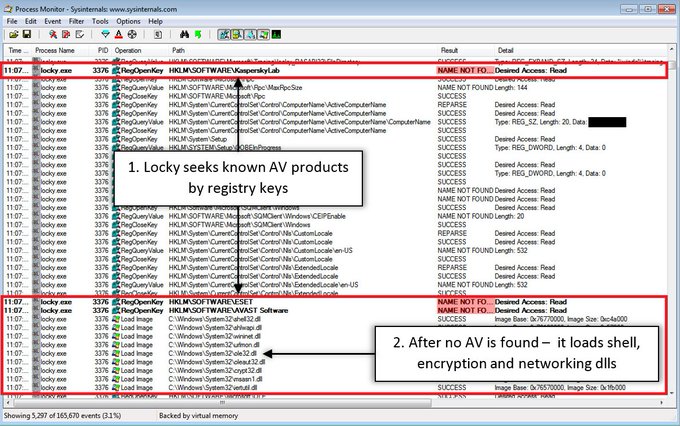Click the Jump To Object green arrow icon
This screenshot has height=426, width=680.
tap(198, 34)
